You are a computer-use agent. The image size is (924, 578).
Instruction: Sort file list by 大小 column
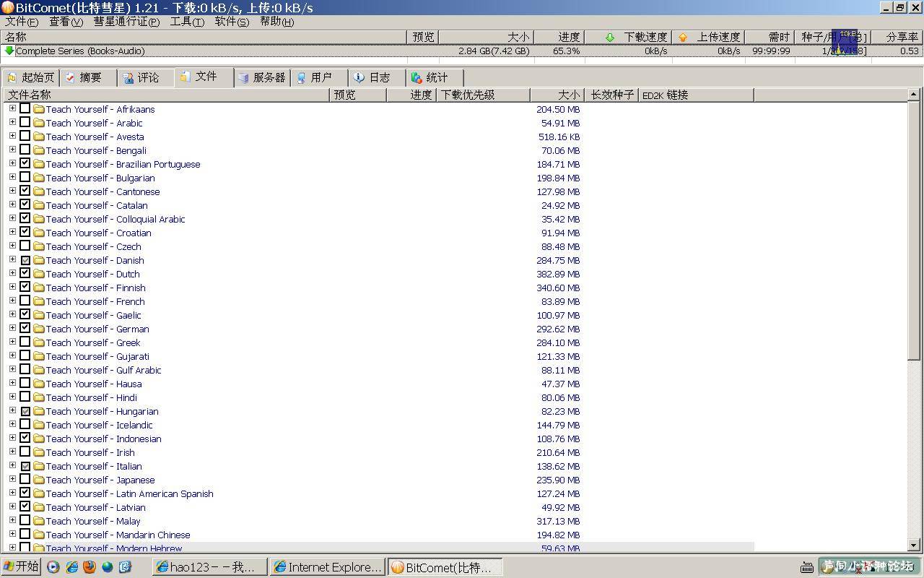pos(557,95)
